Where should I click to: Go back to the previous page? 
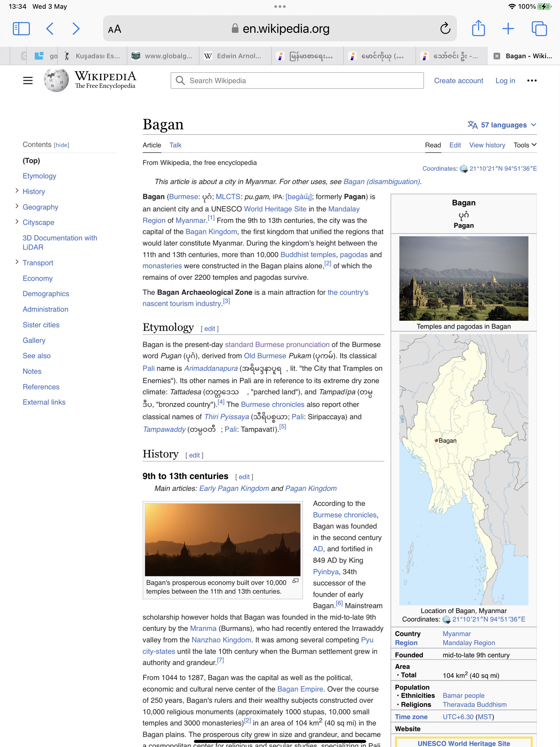click(x=50, y=29)
